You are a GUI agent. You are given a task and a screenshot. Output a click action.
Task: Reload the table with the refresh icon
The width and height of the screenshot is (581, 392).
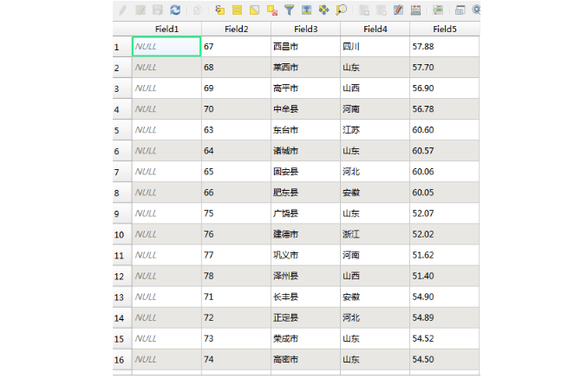pos(175,10)
